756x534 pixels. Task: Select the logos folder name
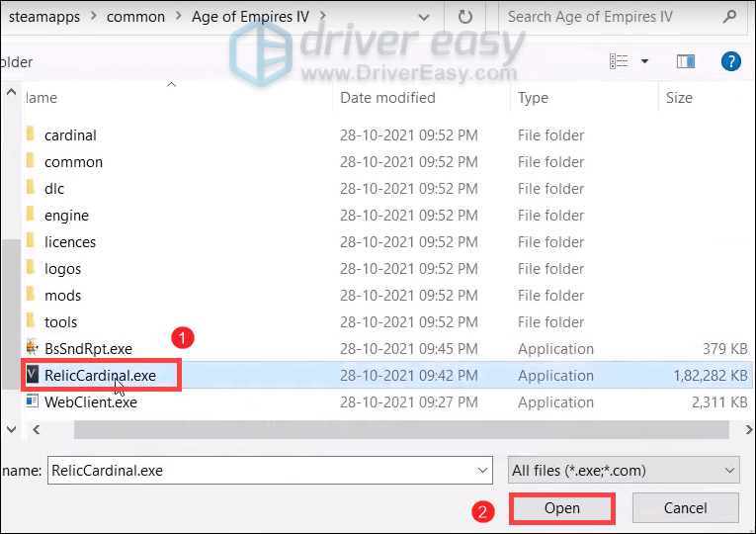coord(62,269)
